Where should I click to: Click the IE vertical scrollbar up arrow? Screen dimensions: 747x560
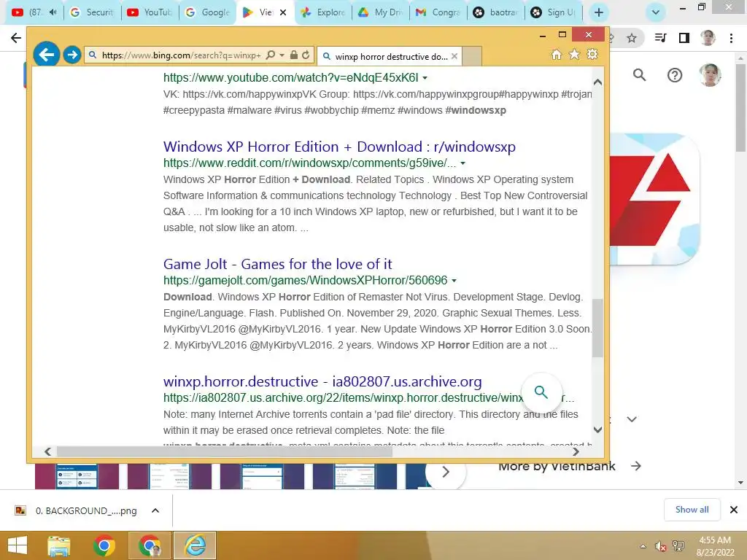597,82
